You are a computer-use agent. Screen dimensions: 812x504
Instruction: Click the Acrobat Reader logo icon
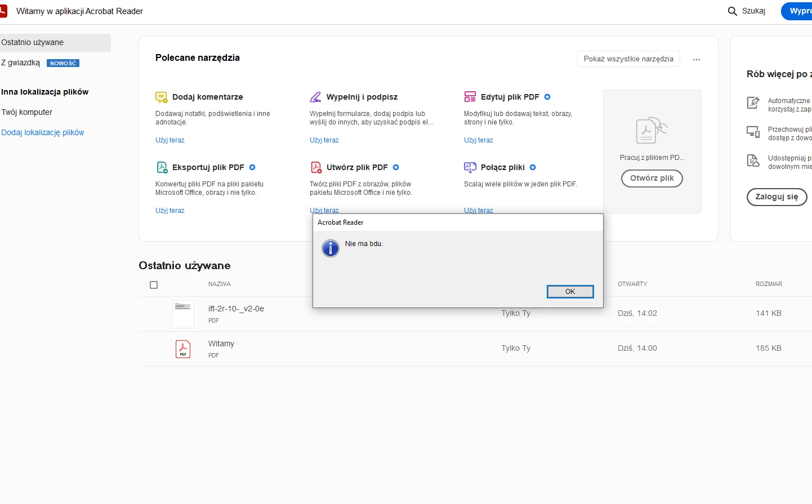pos(3,11)
